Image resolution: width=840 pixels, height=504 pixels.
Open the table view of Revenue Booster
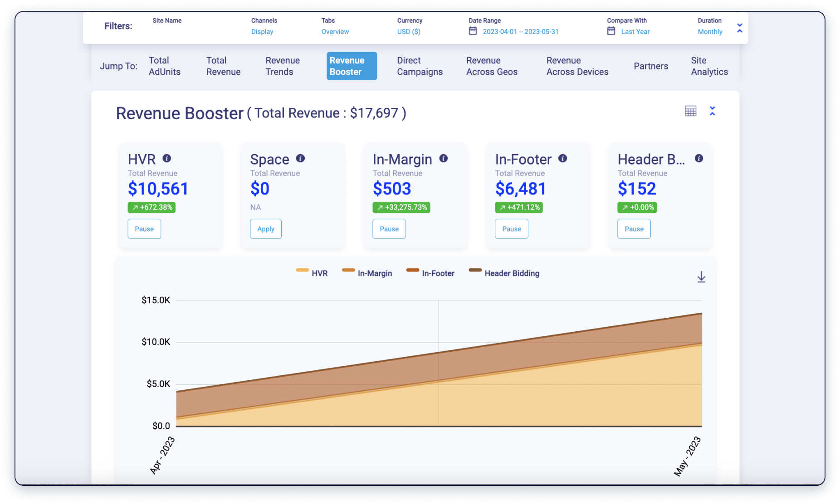point(690,111)
